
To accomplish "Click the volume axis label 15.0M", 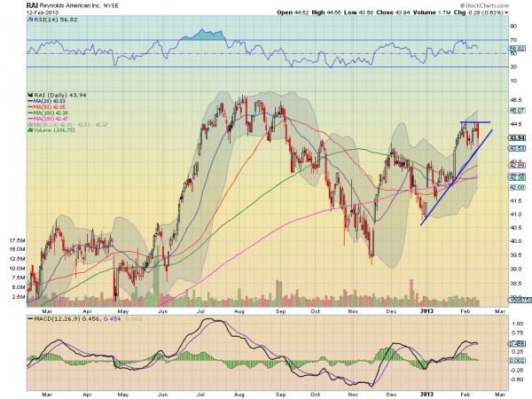I will tap(18, 249).
